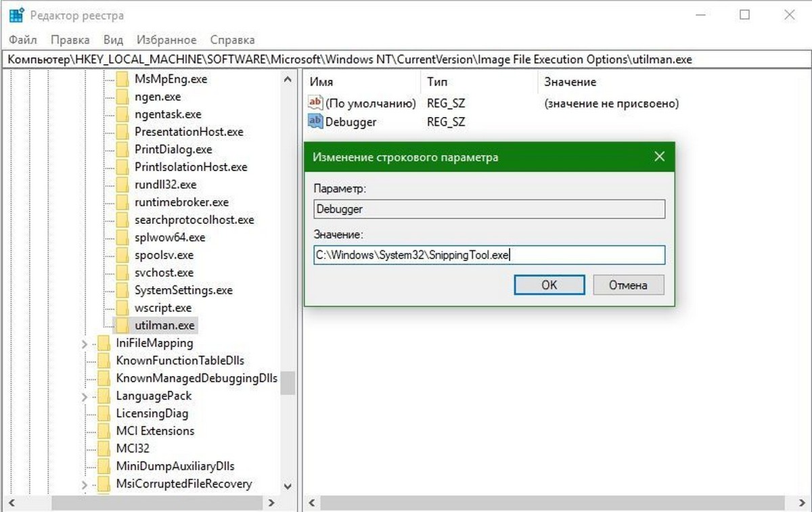Viewport: 812px width, 512px height.
Task: Click the Отмена button
Action: pos(628,285)
